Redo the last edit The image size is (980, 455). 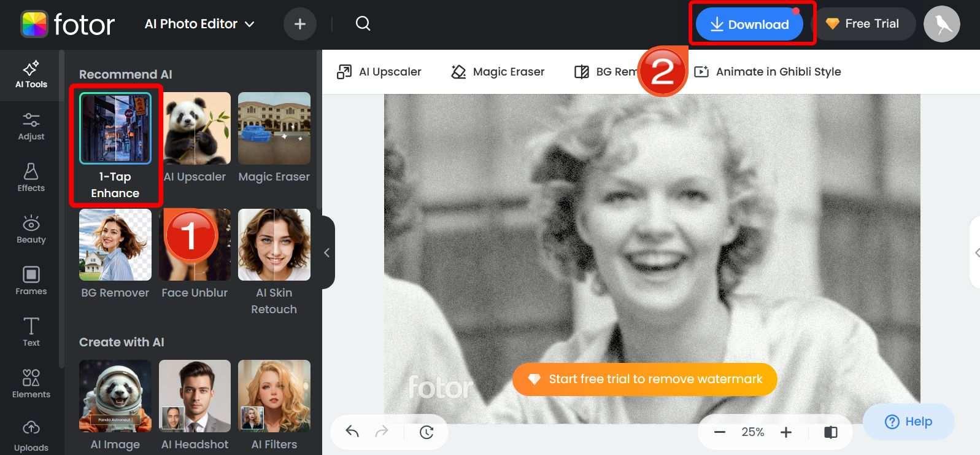tap(382, 432)
